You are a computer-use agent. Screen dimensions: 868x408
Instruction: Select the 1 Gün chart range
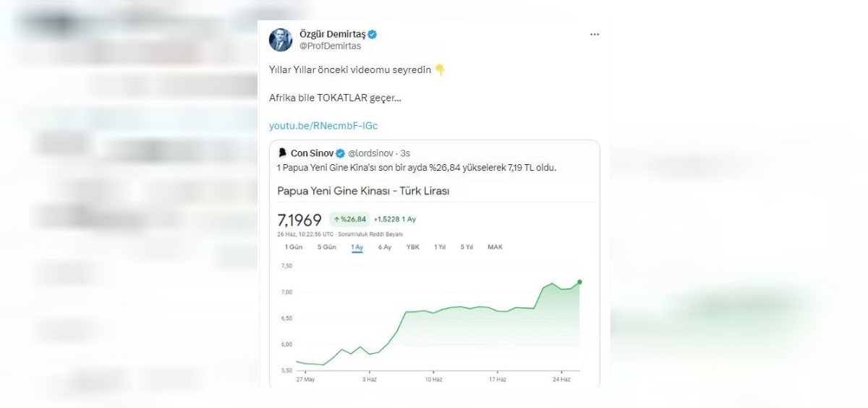click(x=294, y=247)
